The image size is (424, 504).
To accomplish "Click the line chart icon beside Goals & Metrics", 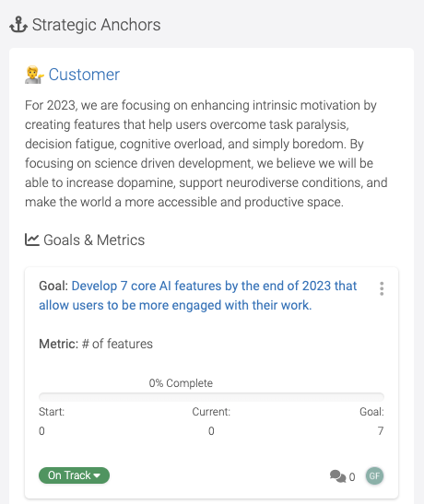I will [x=32, y=240].
